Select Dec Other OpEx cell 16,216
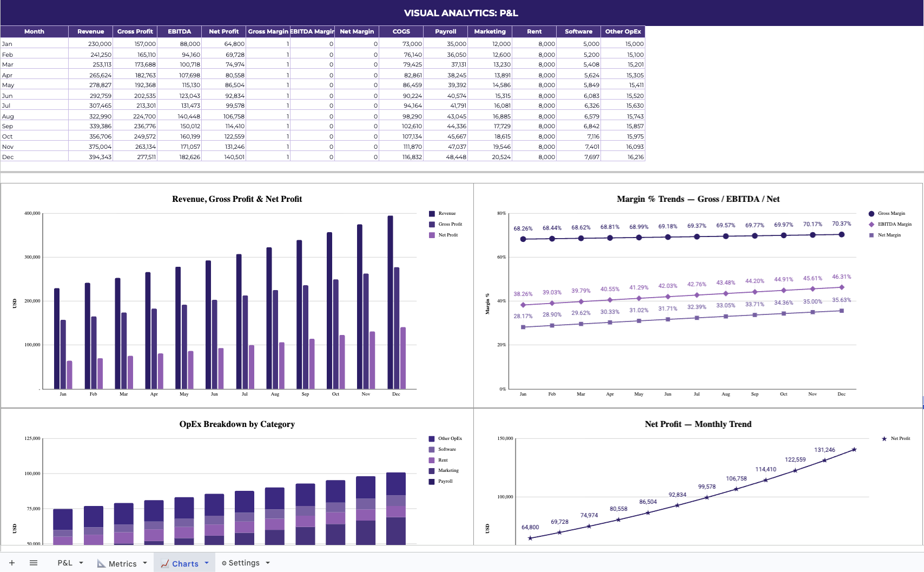The width and height of the screenshot is (924, 572). click(x=623, y=157)
